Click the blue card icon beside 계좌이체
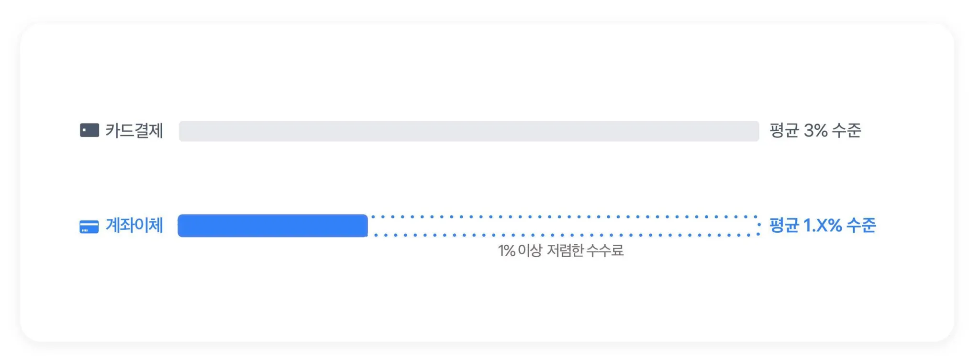The width and height of the screenshot is (980, 364). tap(89, 227)
